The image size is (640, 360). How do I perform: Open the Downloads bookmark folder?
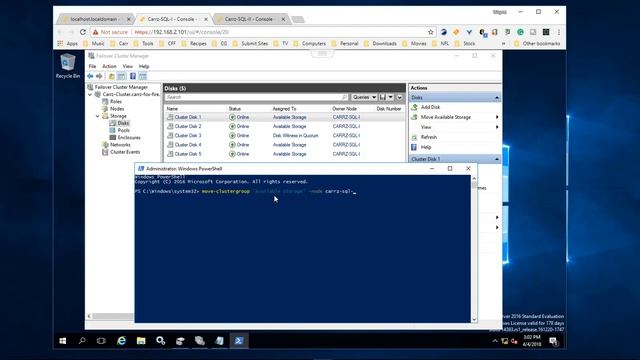(380, 43)
